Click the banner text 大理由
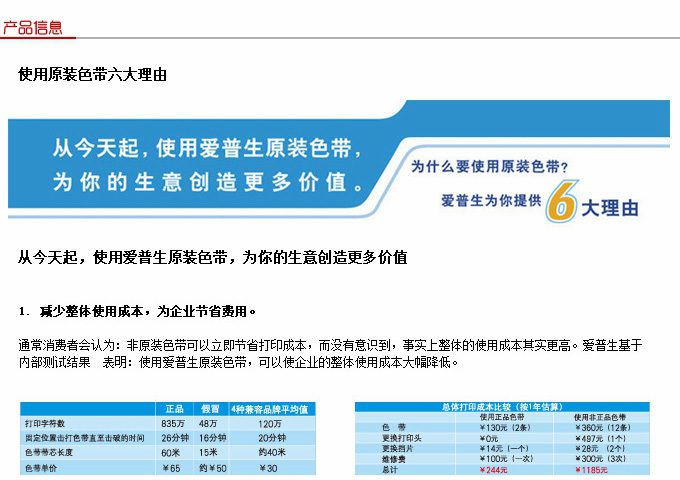 610,208
